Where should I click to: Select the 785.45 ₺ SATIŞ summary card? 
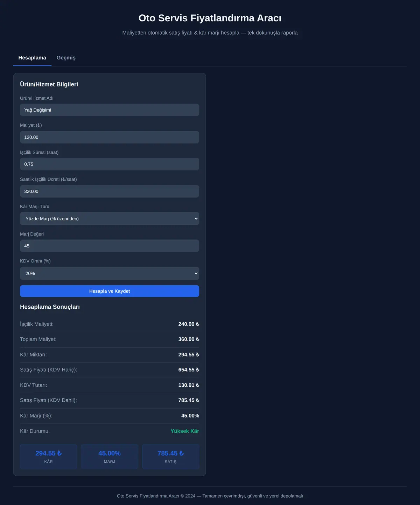170,457
